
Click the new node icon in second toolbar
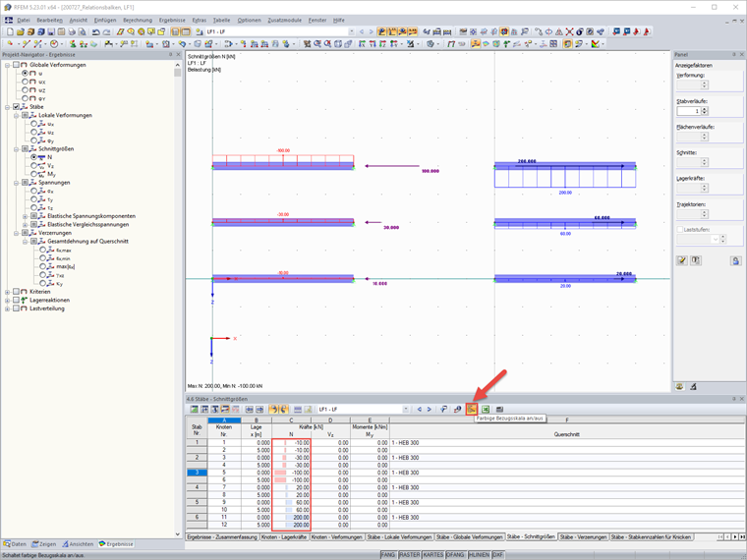click(x=10, y=44)
